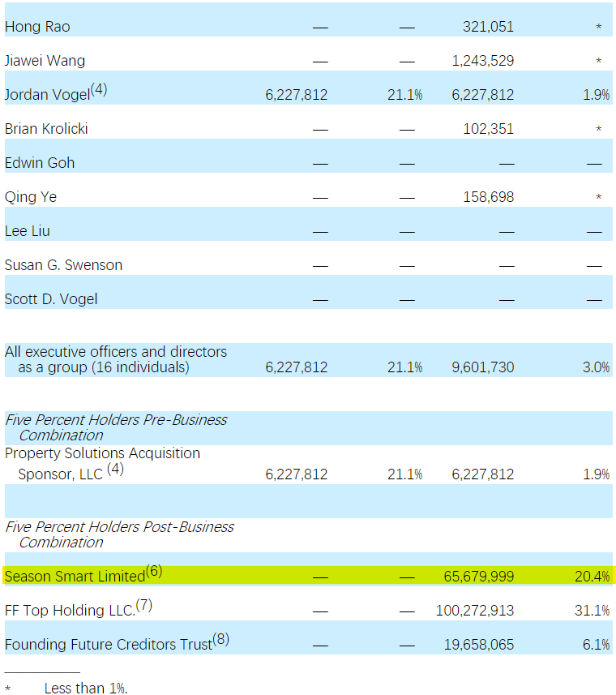The height and width of the screenshot is (695, 616).
Task: Select the 3.0% group percentage
Action: click(596, 367)
